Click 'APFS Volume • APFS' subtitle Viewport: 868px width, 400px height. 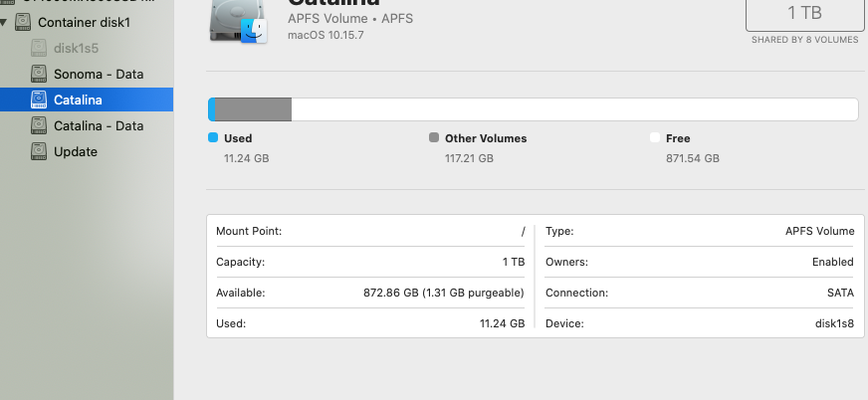(x=350, y=18)
